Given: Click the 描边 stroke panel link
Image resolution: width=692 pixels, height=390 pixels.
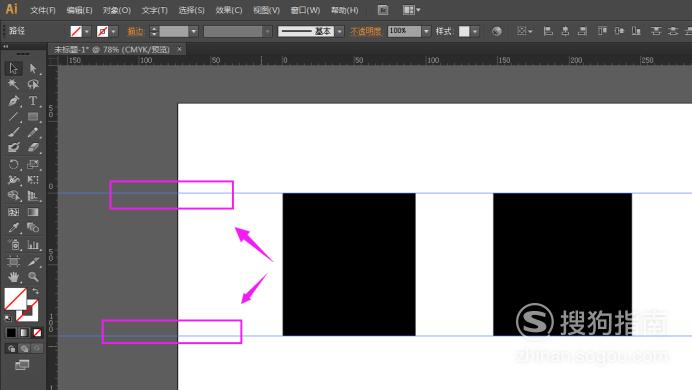Looking at the screenshot, I should tap(135, 31).
